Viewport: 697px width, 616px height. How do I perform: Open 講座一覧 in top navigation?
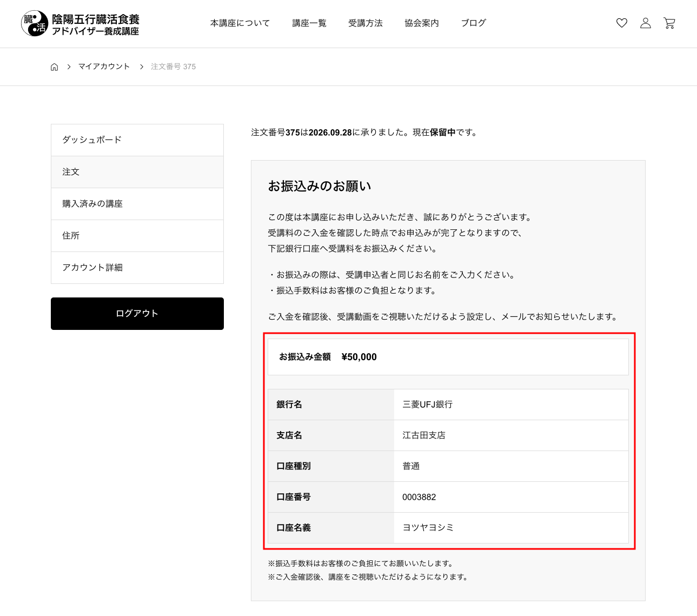pyautogui.click(x=309, y=23)
